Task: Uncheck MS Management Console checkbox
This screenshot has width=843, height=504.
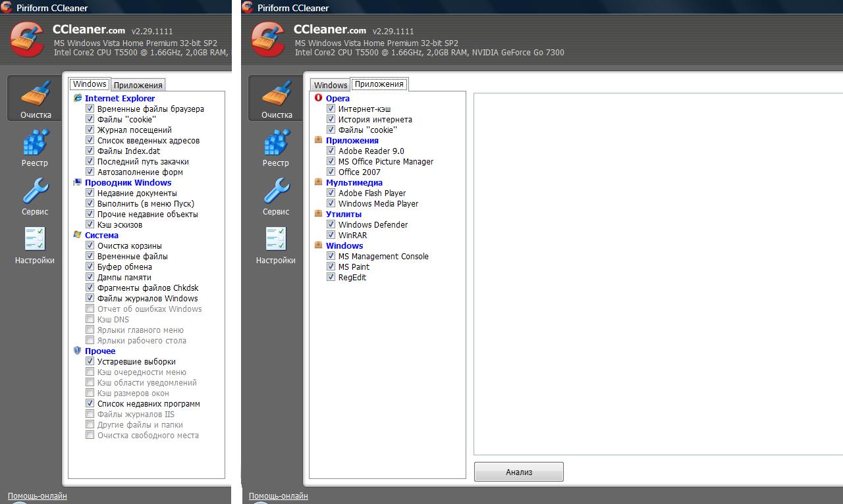Action: [x=331, y=256]
